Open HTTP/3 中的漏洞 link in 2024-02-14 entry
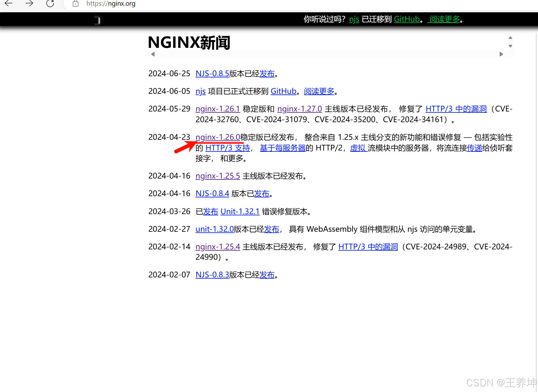538x392 pixels. 368,247
